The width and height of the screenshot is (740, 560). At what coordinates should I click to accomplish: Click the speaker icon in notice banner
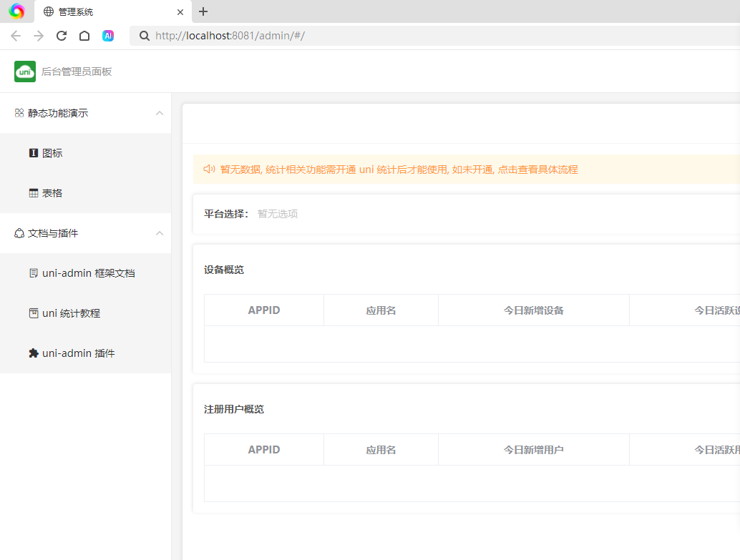pyautogui.click(x=209, y=170)
